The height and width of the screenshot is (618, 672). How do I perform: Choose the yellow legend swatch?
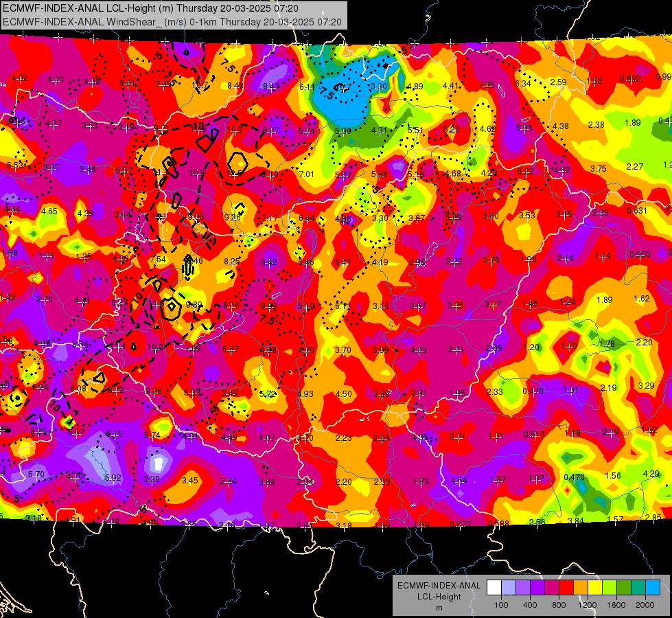(595, 588)
